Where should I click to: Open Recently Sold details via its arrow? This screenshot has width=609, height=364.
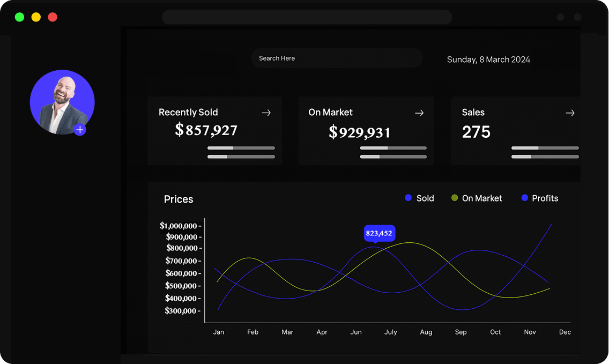(266, 113)
